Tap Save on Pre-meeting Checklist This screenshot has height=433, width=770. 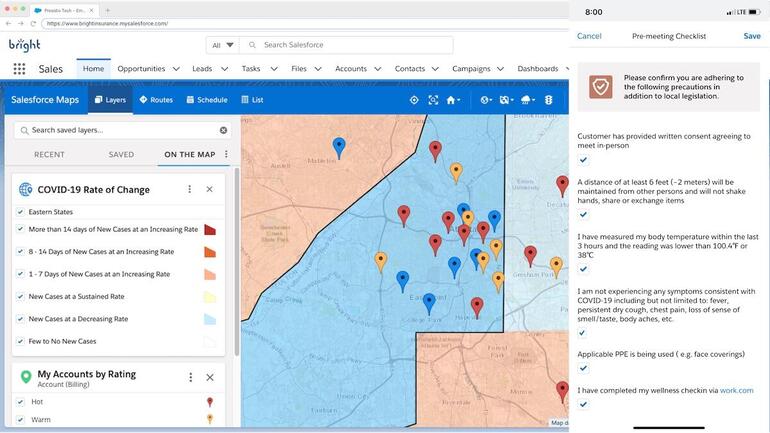point(752,36)
